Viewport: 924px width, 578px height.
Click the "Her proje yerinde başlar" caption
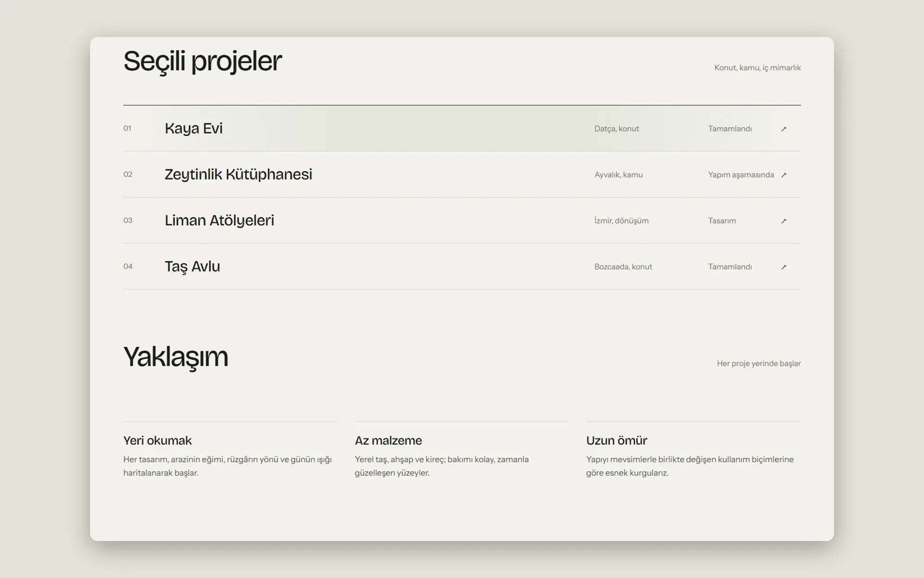(x=759, y=363)
